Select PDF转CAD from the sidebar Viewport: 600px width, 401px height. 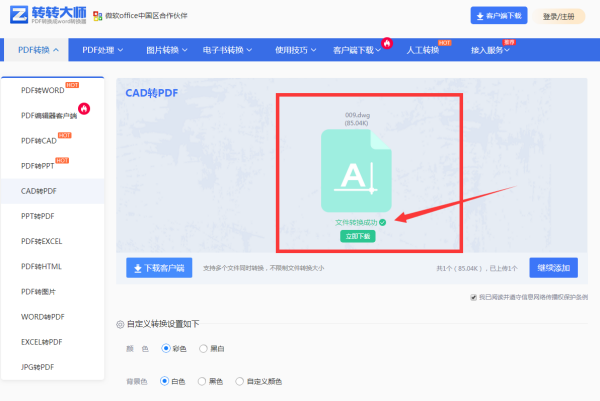tap(39, 141)
